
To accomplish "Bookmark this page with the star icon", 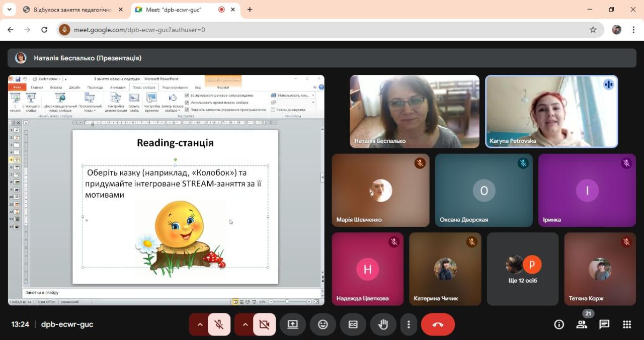I will pyautogui.click(x=593, y=30).
